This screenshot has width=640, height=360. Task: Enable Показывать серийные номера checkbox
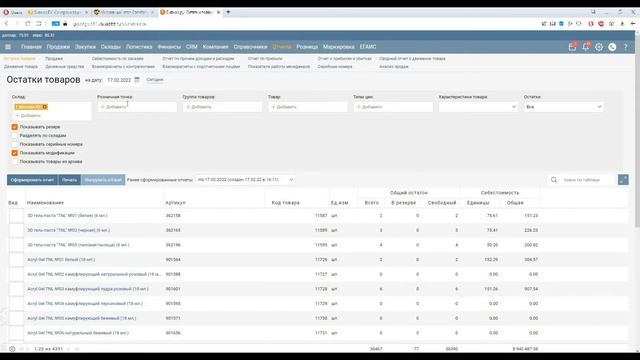(x=15, y=144)
